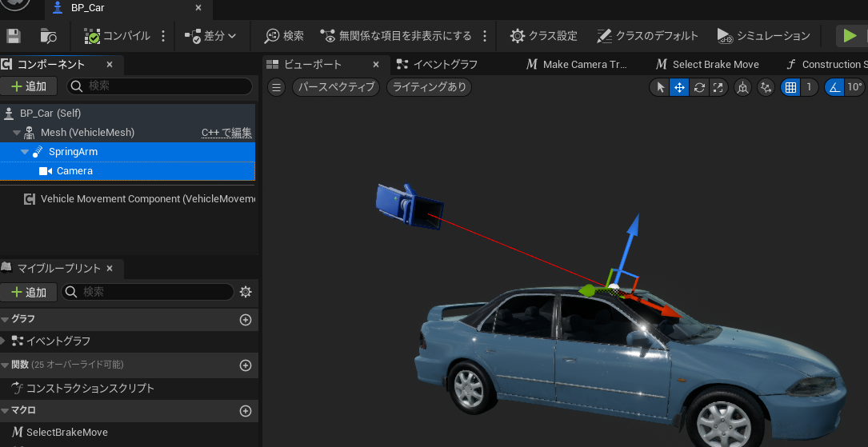Open grid snap size value 1
The height and width of the screenshot is (447, 868).
pos(810,87)
